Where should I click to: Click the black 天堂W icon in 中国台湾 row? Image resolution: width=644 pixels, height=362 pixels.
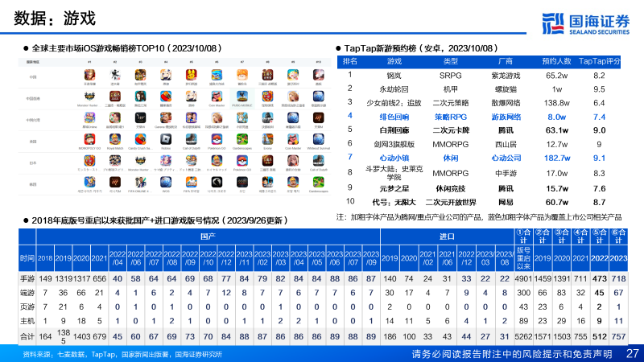(x=140, y=118)
